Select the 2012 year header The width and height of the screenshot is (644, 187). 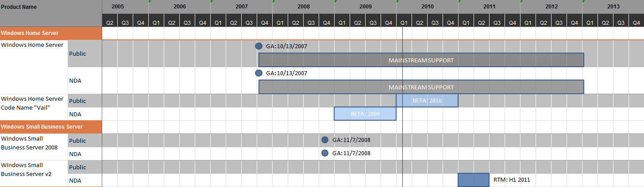coord(551,7)
